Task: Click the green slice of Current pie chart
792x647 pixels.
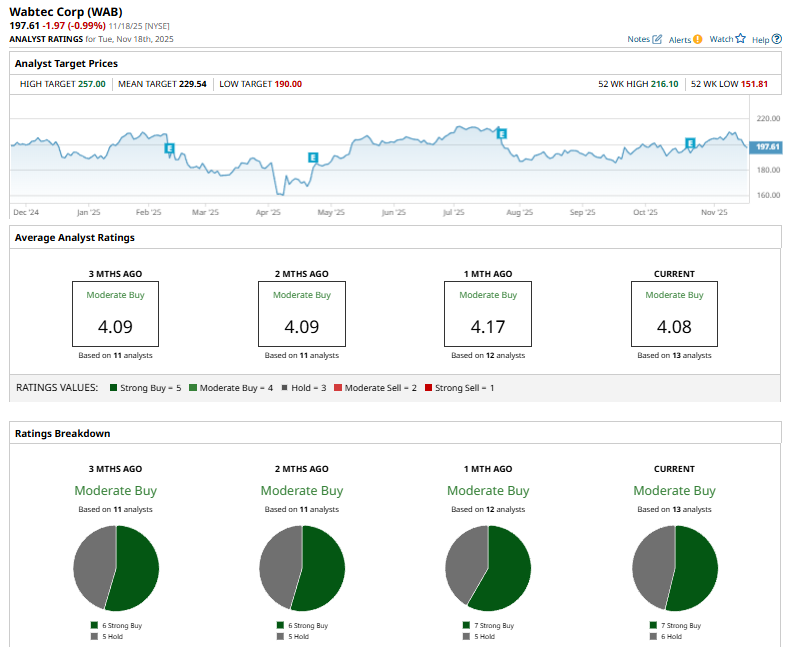Action: [697, 570]
